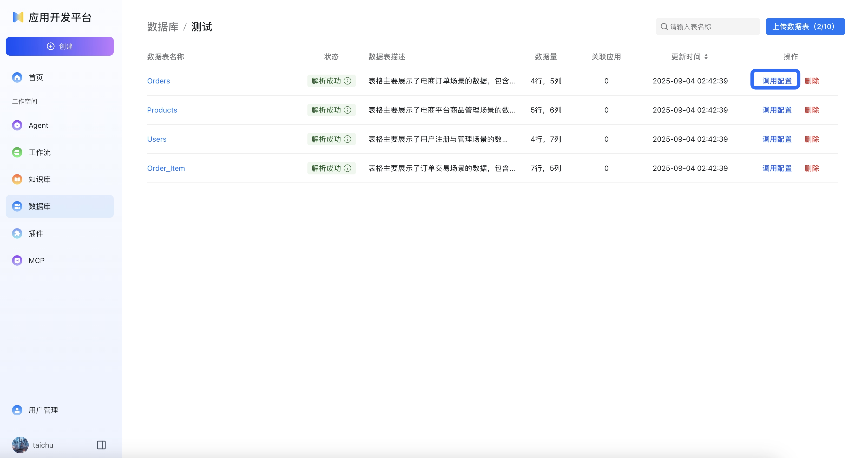Open the MCP section icon
This screenshot has height=458, width=868.
(17, 260)
